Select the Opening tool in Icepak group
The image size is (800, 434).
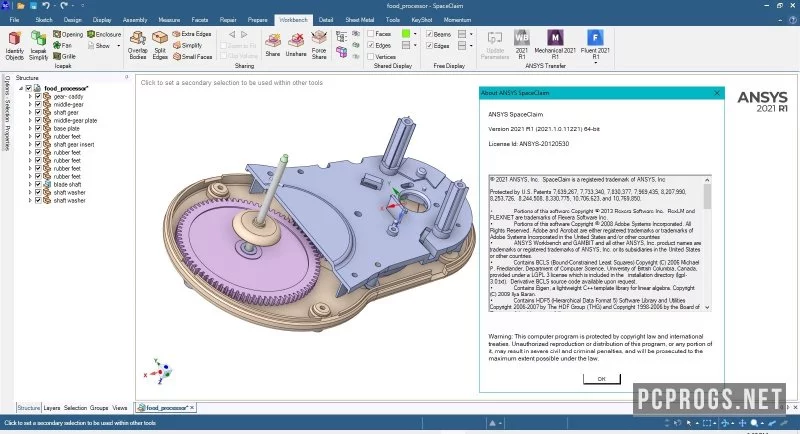(x=68, y=34)
